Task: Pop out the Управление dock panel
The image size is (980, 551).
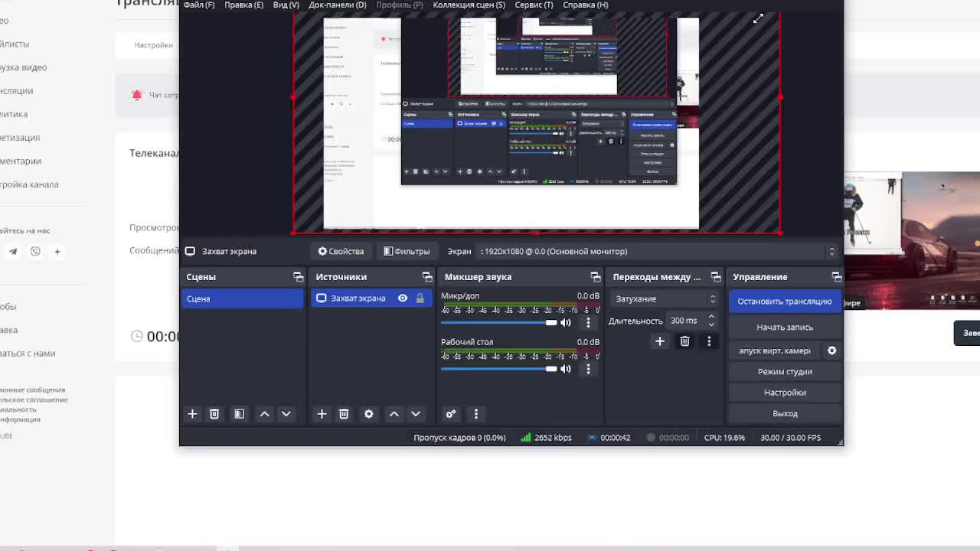Action: (836, 277)
